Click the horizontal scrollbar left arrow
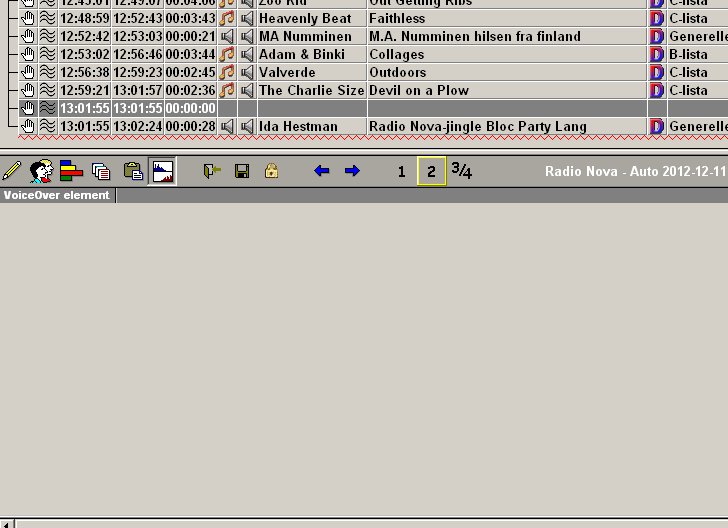Viewport: 728px width, 528px height. [6, 524]
